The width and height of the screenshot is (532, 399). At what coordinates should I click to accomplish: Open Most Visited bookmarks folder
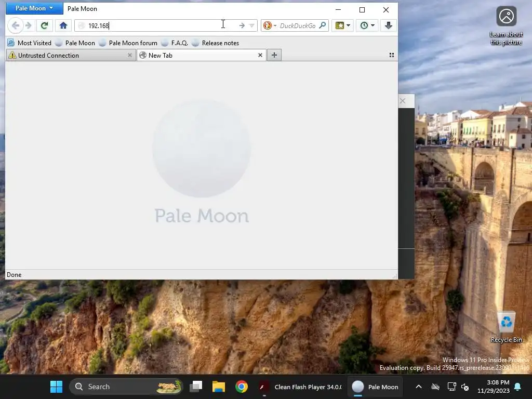(x=30, y=43)
